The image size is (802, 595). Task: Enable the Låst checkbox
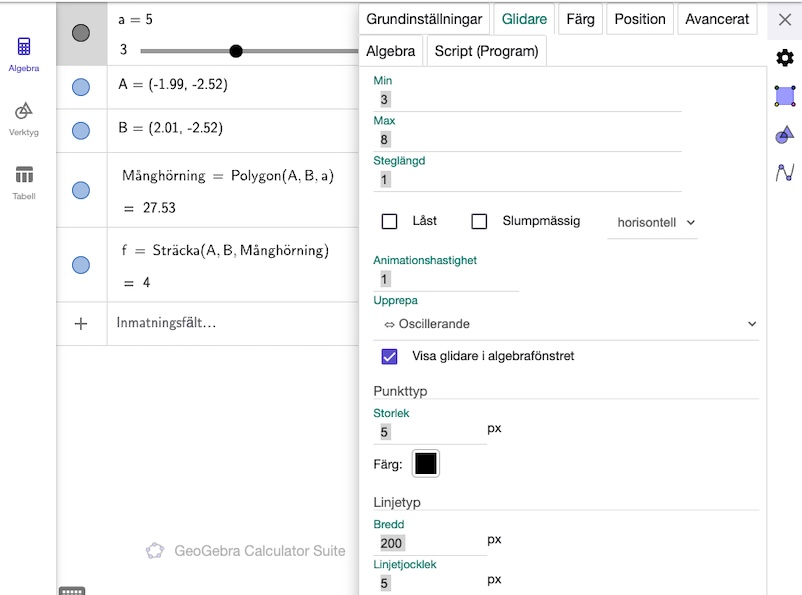(x=390, y=222)
